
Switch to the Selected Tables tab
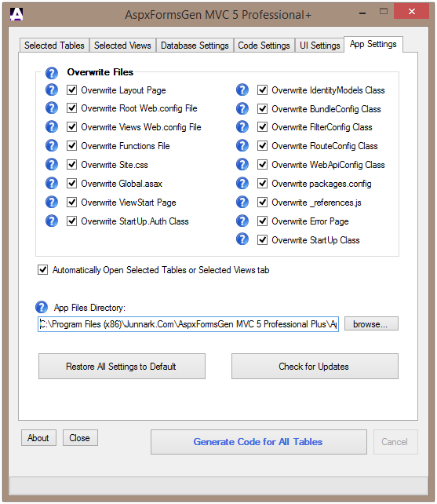[54, 45]
